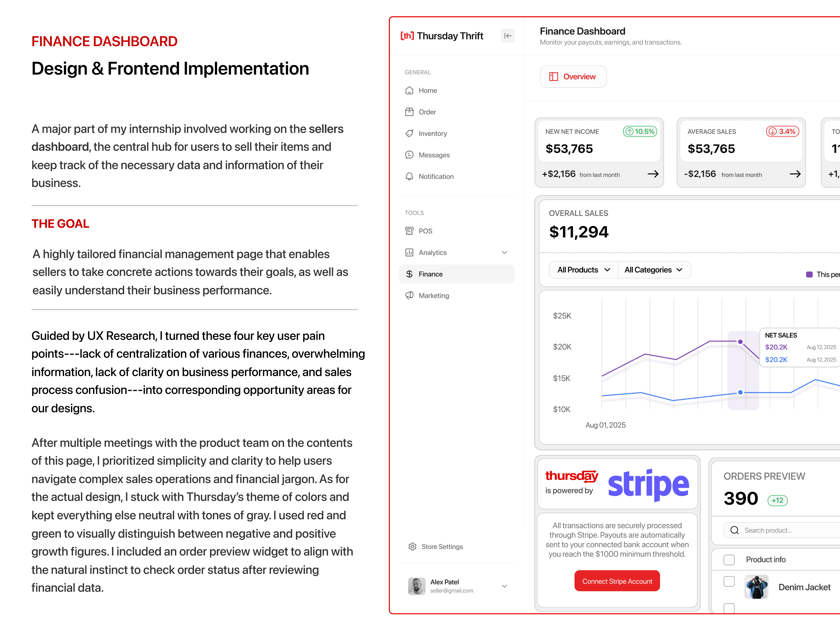
Task: Open the All Products dropdown
Action: click(584, 270)
